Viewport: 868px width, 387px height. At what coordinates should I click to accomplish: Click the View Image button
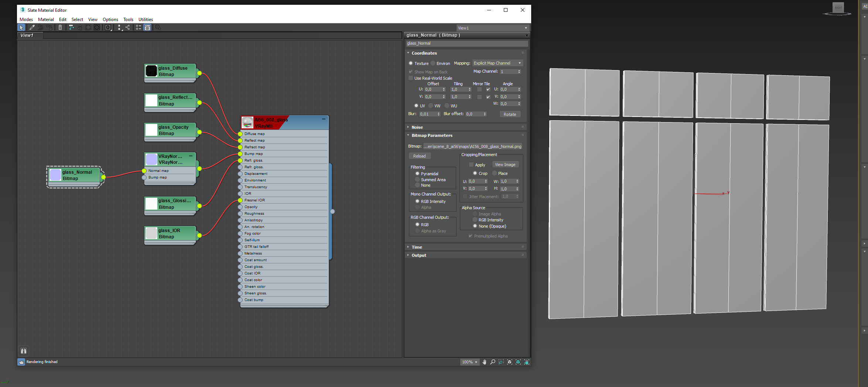tap(505, 165)
